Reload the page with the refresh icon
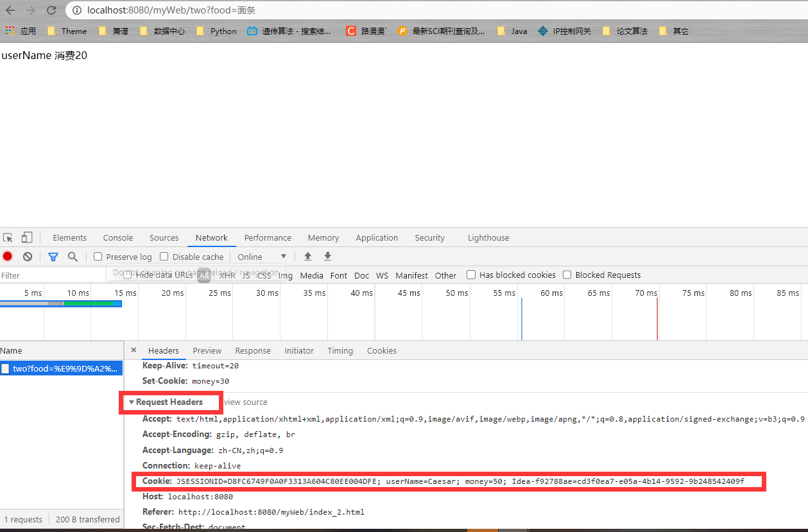 [50, 10]
